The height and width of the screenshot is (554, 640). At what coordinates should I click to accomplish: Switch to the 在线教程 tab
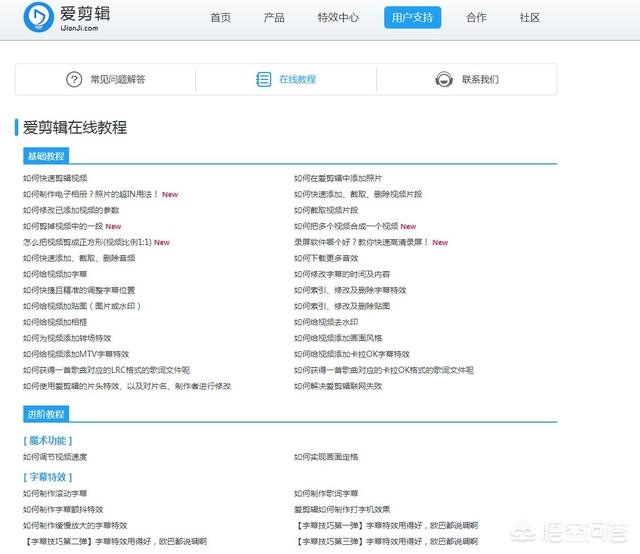[286, 79]
